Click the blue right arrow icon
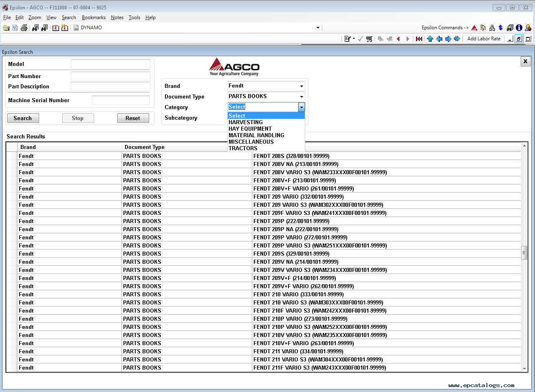Image resolution: width=535 pixels, height=392 pixels. click(448, 39)
